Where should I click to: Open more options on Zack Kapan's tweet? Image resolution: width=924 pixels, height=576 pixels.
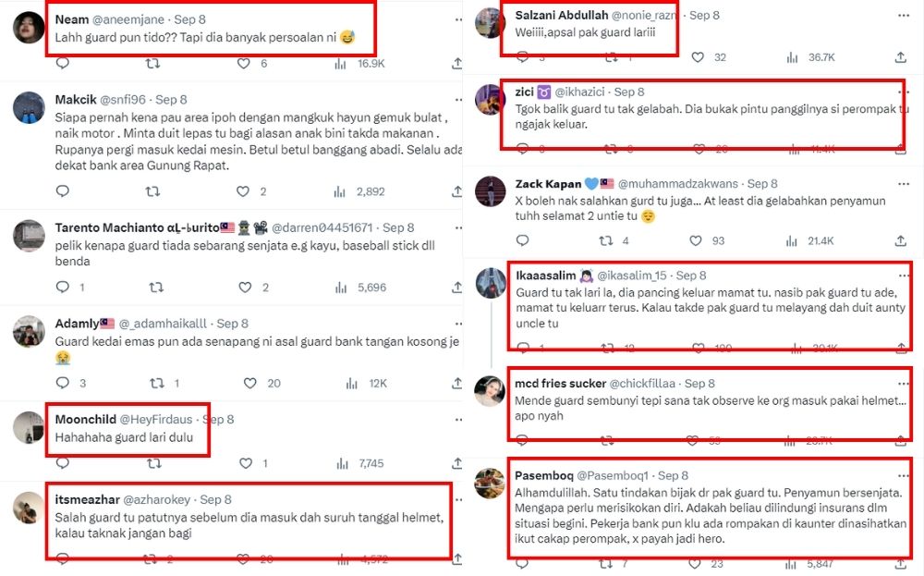click(x=904, y=184)
